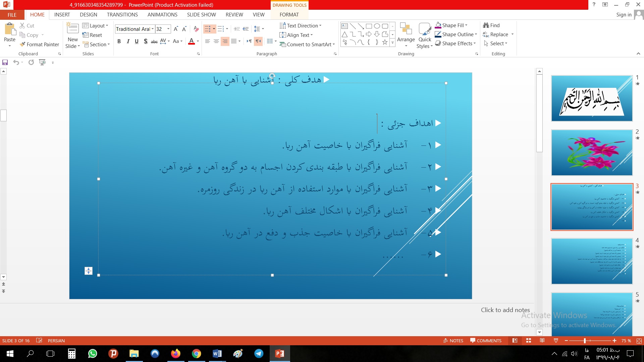Viewport: 644px width, 362px height.
Task: Open the Transitions ribbon tab
Action: pyautogui.click(x=122, y=15)
